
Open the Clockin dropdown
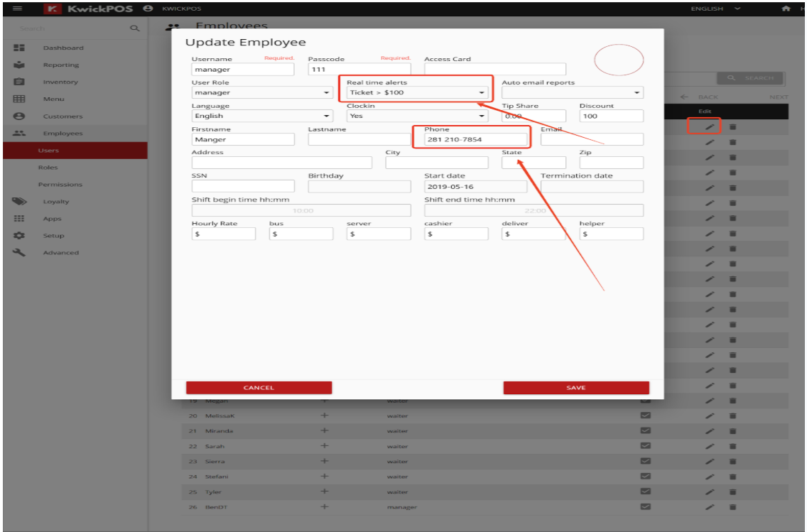(417, 116)
